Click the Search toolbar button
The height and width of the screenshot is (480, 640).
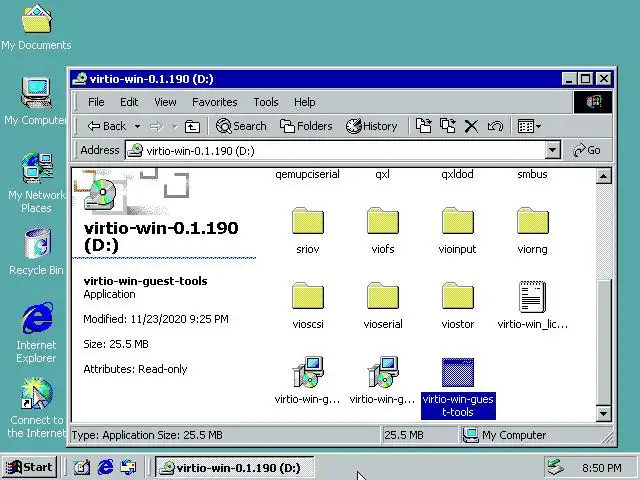pos(241,126)
